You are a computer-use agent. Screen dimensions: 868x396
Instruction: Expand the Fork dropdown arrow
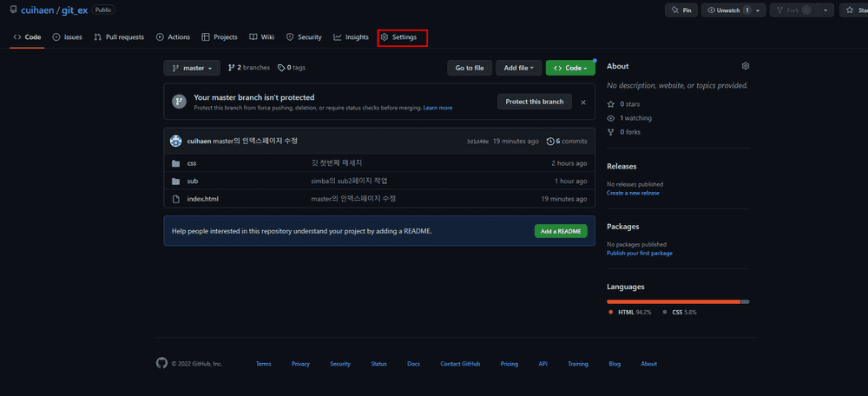point(826,10)
